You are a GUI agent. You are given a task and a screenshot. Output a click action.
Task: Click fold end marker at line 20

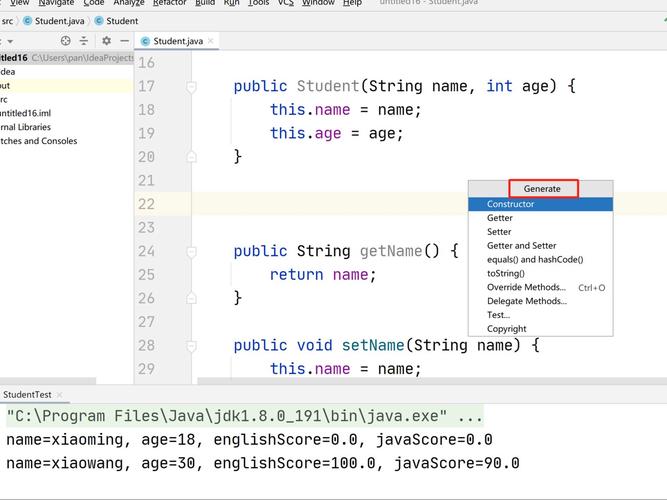(x=191, y=157)
